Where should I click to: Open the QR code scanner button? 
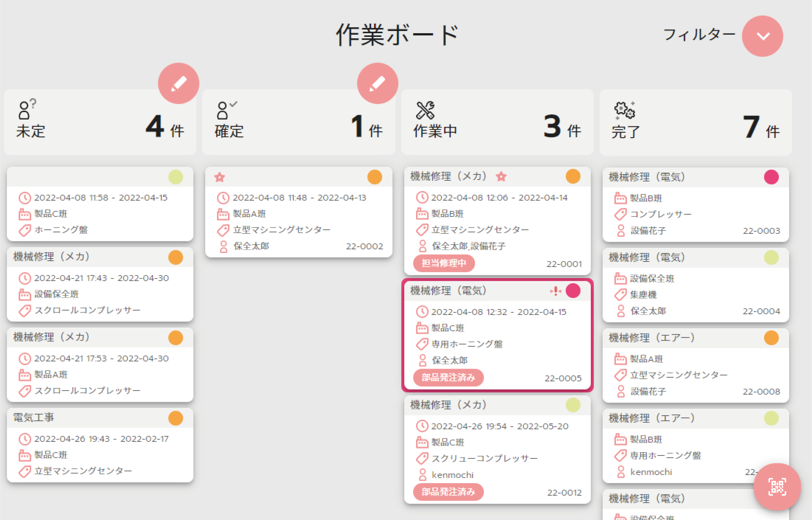pos(777,487)
